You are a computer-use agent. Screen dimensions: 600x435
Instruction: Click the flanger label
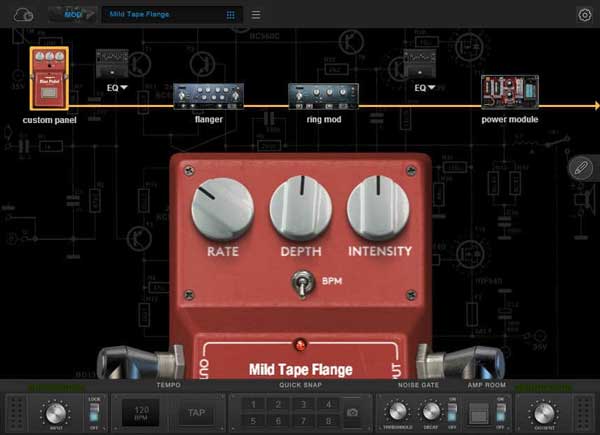209,119
